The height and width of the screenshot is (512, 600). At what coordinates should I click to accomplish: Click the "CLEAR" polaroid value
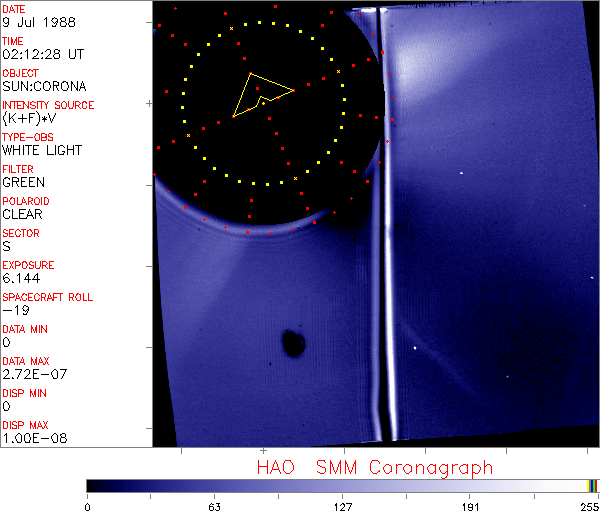(23, 214)
